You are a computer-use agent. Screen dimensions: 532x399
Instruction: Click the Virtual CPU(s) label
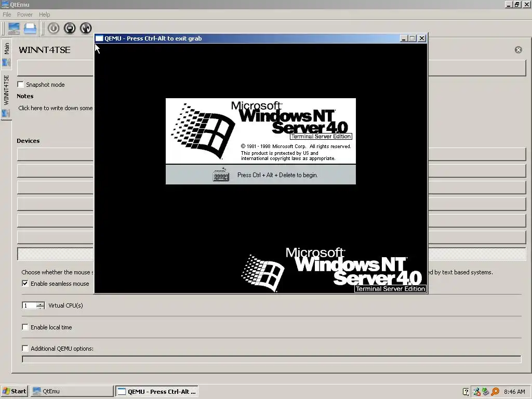[65, 305]
